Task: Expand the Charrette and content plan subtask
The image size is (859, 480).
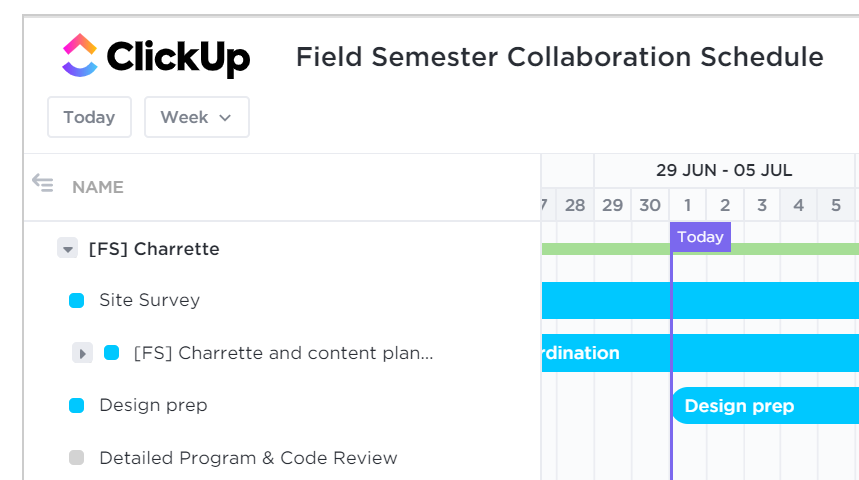Action: 82,353
